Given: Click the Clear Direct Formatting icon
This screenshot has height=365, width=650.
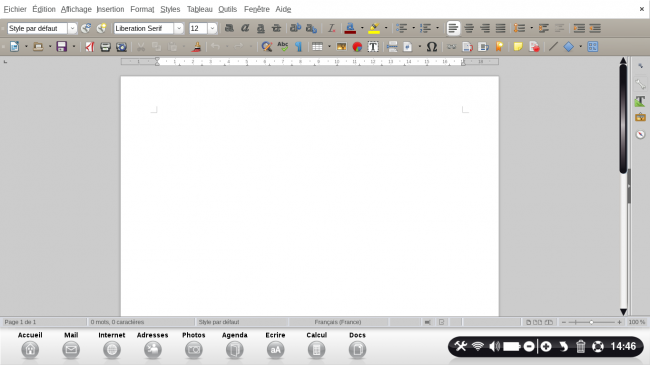Looking at the screenshot, I should point(332,28).
